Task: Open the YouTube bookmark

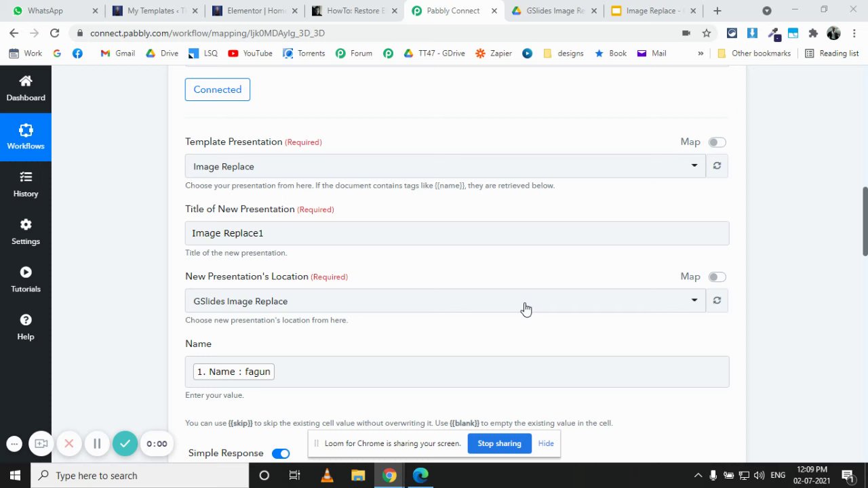Action: (x=250, y=54)
